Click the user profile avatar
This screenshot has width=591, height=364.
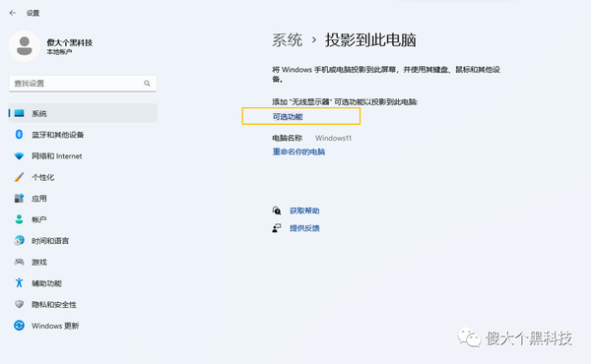point(25,46)
